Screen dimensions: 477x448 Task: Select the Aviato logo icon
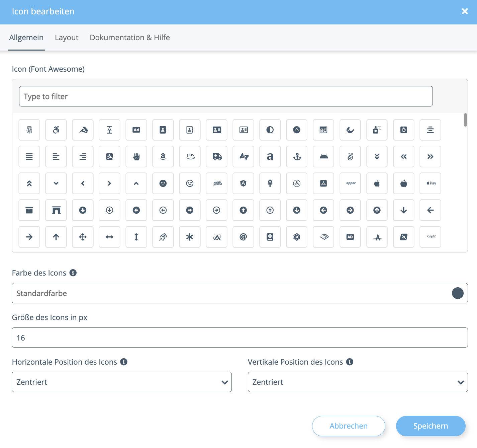(x=431, y=237)
